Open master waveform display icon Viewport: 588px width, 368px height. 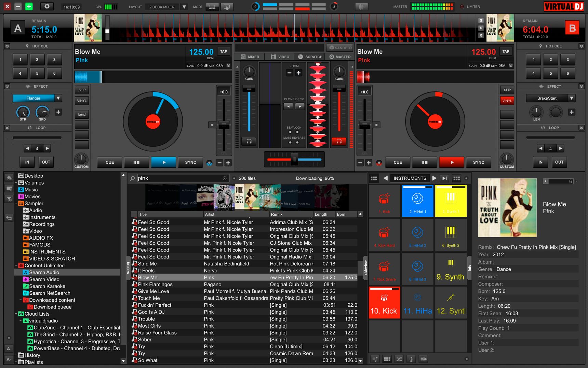pos(361,7)
